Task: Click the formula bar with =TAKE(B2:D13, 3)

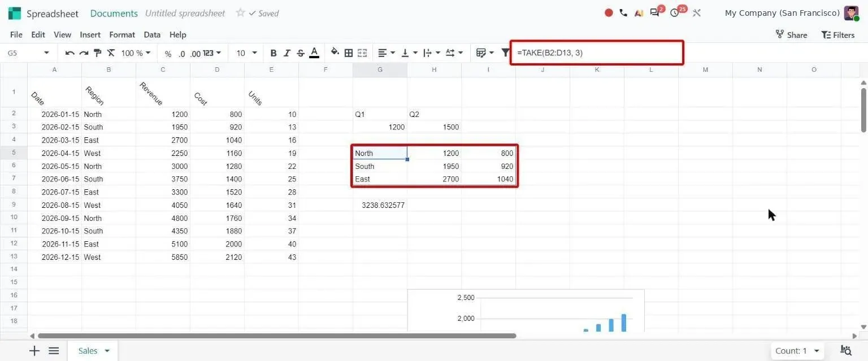Action: pos(597,53)
